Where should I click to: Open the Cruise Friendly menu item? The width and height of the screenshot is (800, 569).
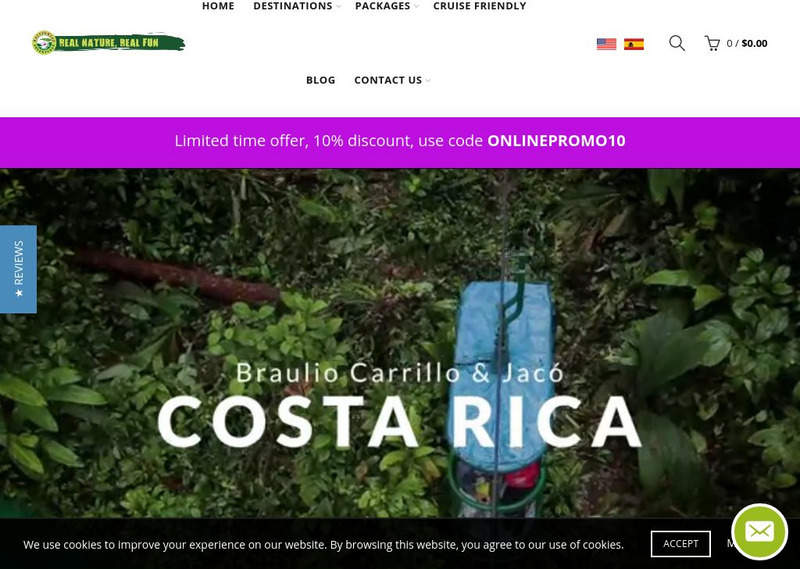[x=480, y=6]
